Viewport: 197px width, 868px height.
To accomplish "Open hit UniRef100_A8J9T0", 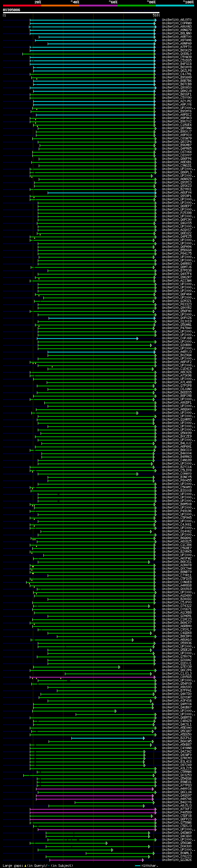I will (176, 20).
